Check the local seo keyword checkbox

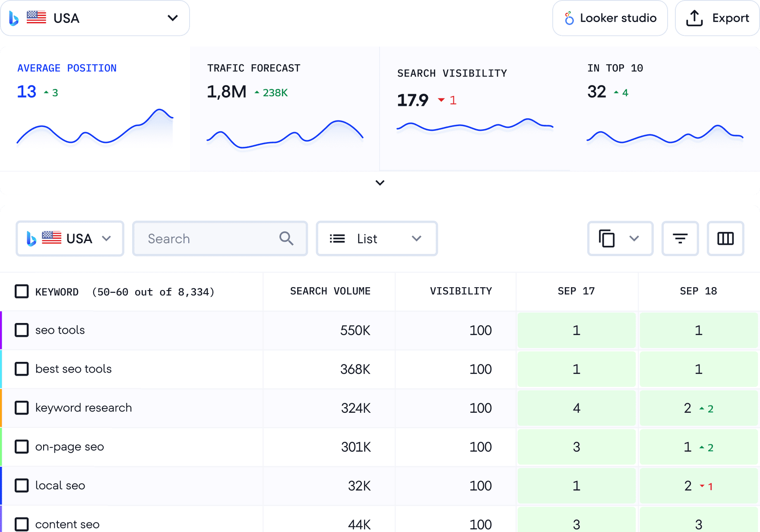pos(22,485)
